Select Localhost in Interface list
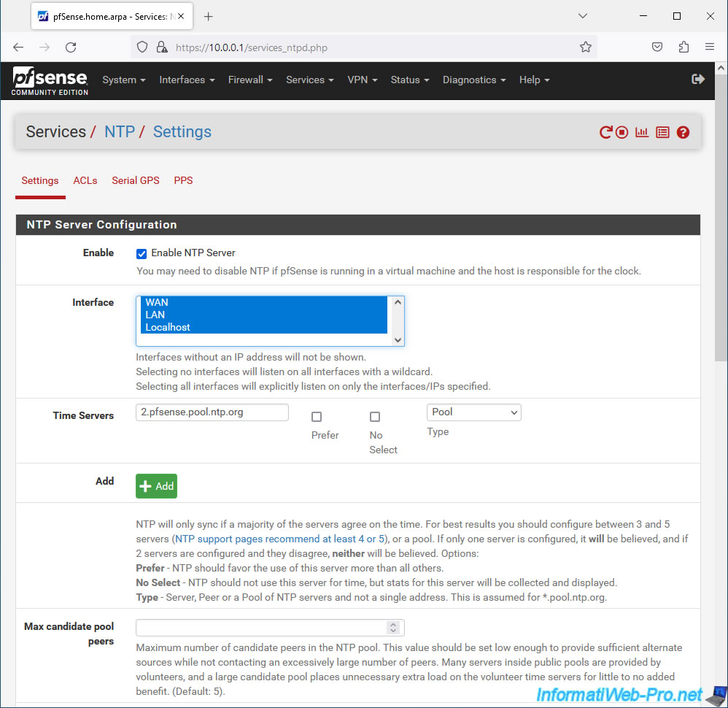Image resolution: width=728 pixels, height=708 pixels. [264, 328]
